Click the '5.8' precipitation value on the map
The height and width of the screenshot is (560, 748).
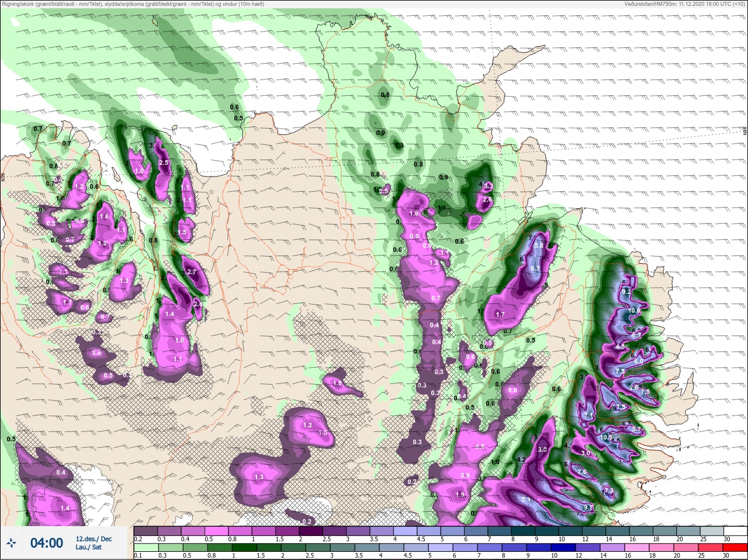click(539, 246)
